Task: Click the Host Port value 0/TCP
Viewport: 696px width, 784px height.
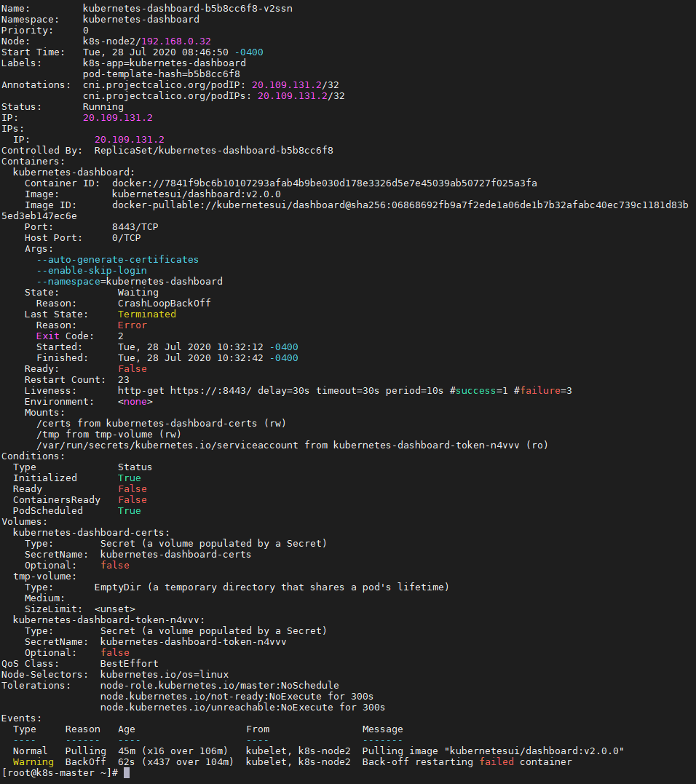Action: tap(126, 237)
